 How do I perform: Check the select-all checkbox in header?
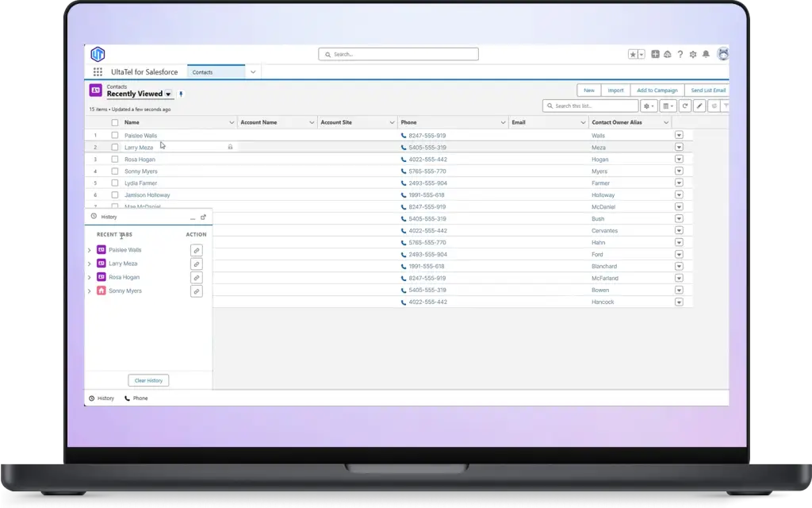(115, 123)
